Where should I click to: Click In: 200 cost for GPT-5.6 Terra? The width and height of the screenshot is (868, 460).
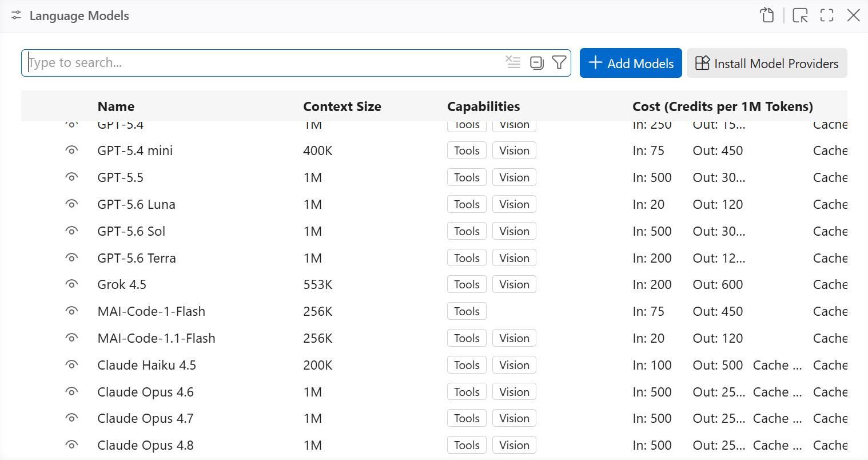pos(652,258)
